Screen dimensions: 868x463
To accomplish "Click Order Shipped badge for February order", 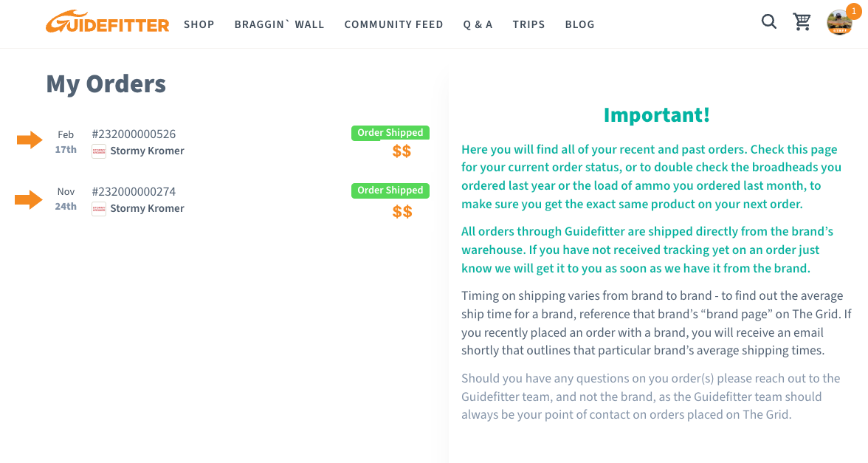I will click(x=390, y=133).
